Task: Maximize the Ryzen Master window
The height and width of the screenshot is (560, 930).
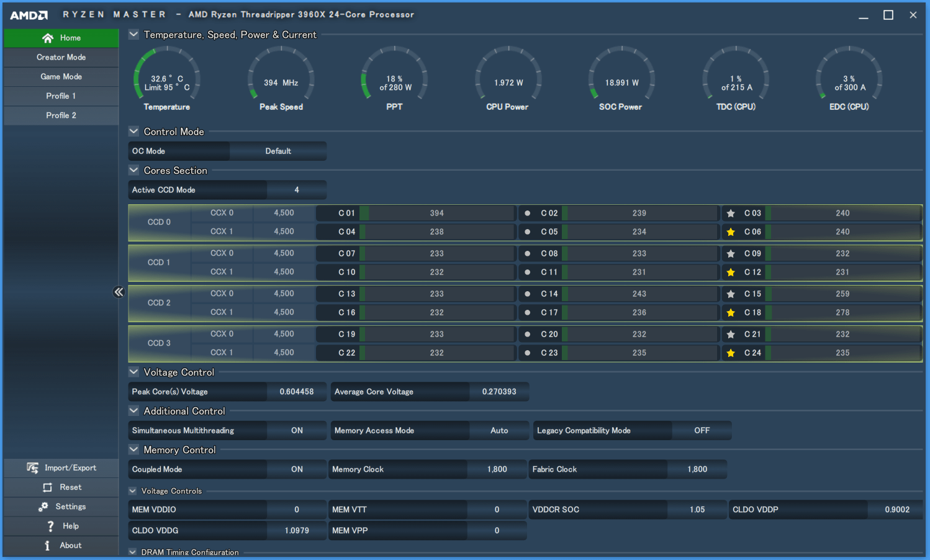Action: click(x=888, y=15)
